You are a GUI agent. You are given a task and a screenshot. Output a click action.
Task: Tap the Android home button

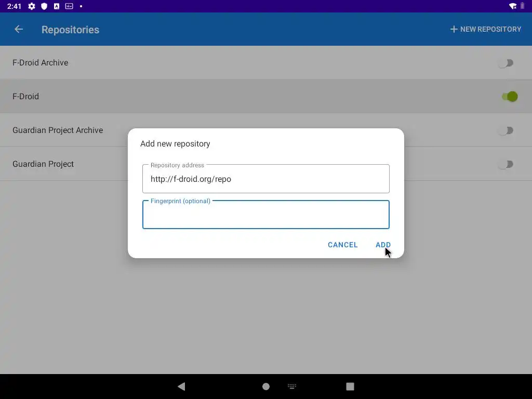click(x=266, y=387)
